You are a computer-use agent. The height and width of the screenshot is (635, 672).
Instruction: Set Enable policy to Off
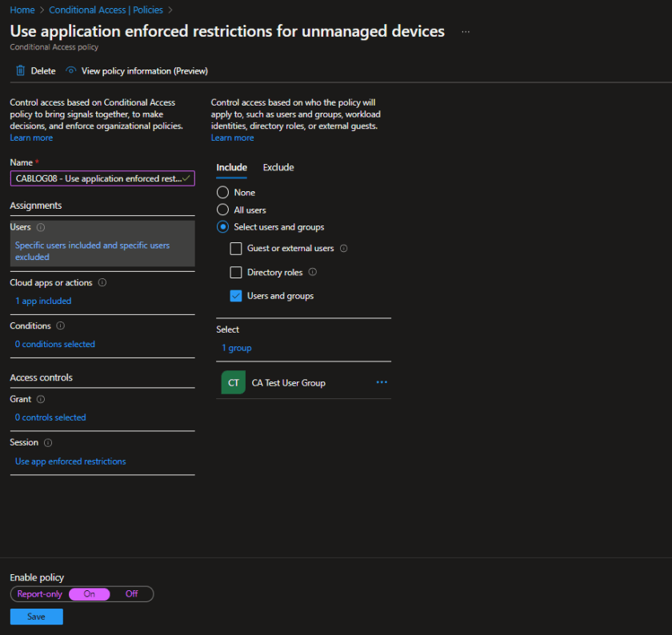tap(133, 594)
